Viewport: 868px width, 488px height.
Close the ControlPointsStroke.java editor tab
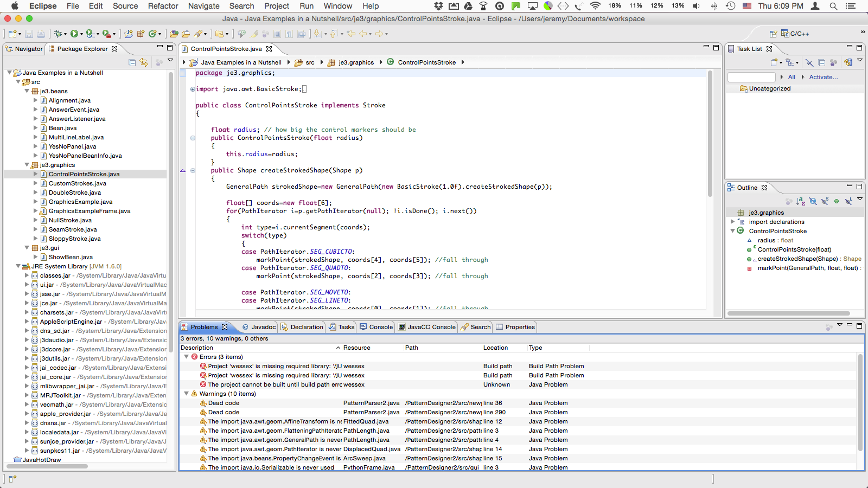(x=269, y=49)
